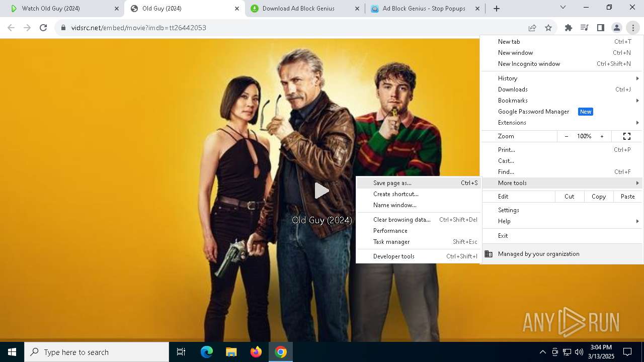Play the Old Guy (2024) video

pyautogui.click(x=321, y=191)
